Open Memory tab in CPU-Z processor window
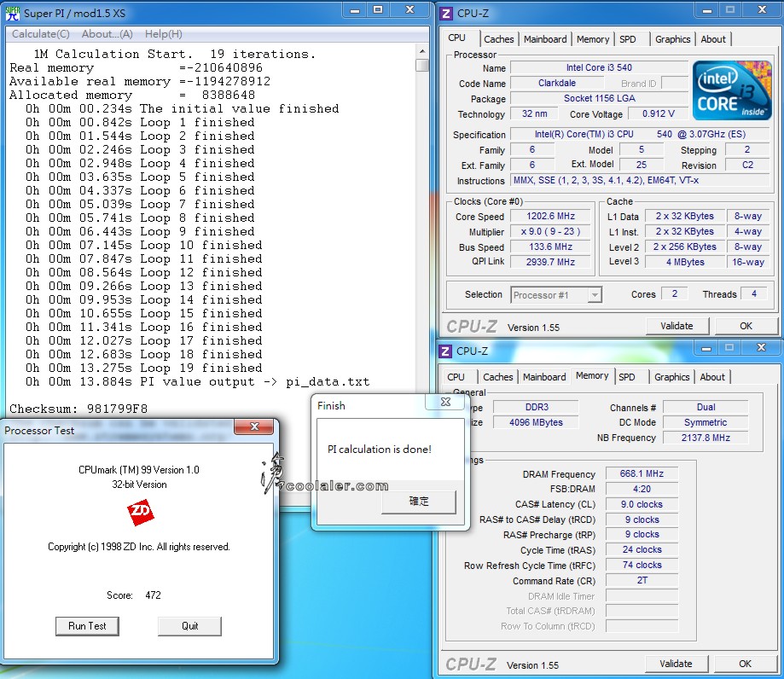784x679 pixels. click(x=593, y=39)
